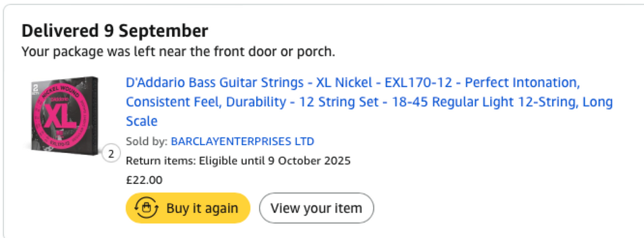Click the quantity badge showing 2
Image resolution: width=644 pixels, height=238 pixels.
[111, 154]
